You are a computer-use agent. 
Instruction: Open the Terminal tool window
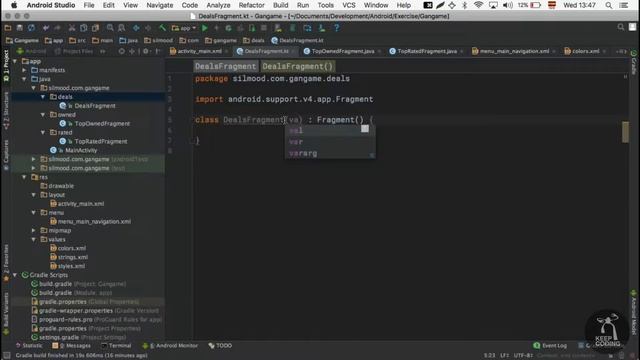point(116,346)
